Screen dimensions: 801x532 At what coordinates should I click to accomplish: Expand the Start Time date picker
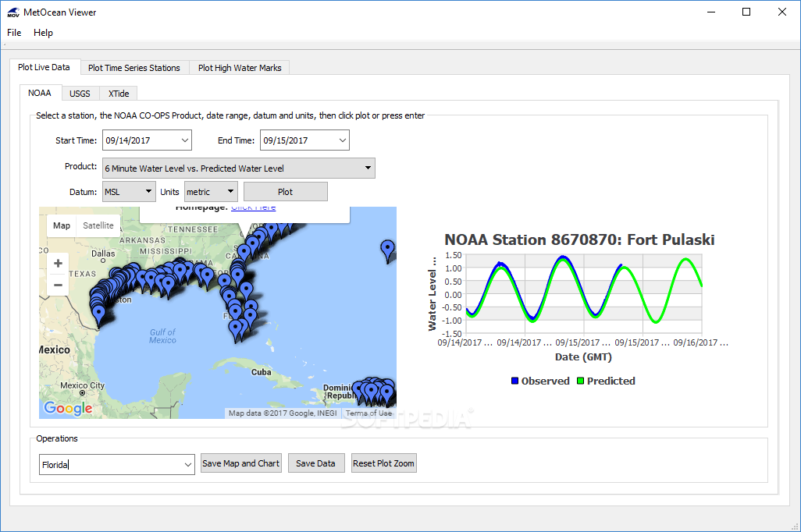(x=184, y=140)
